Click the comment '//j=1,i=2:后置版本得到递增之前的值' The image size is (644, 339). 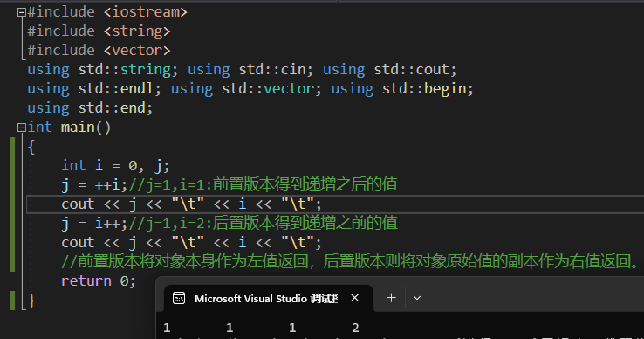[x=264, y=223]
